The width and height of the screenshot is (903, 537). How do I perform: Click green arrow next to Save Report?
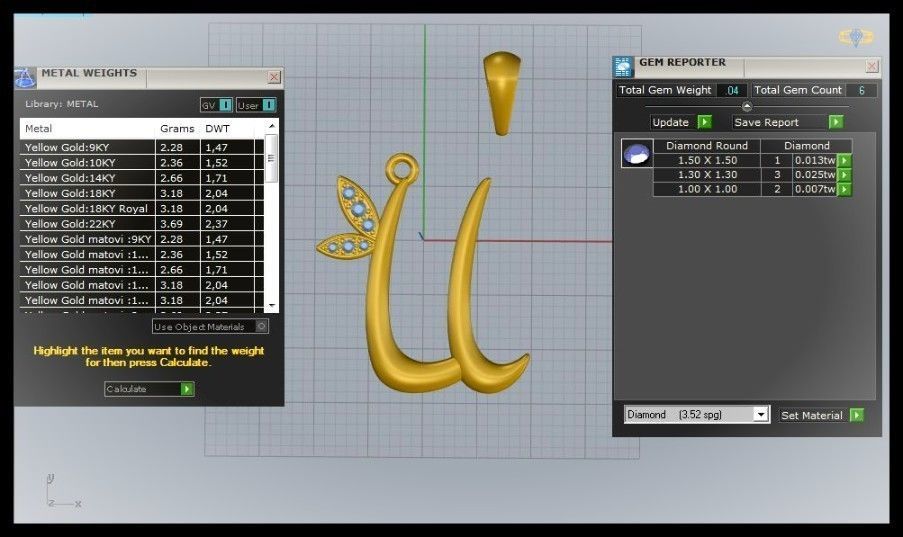point(836,122)
